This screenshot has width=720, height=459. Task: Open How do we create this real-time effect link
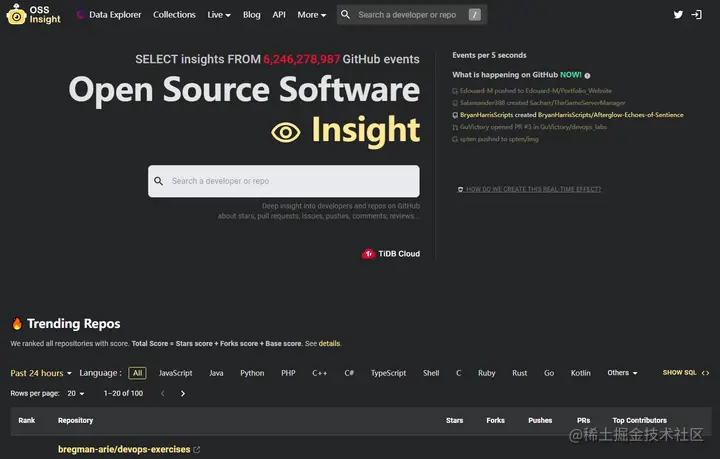pyautogui.click(x=529, y=189)
